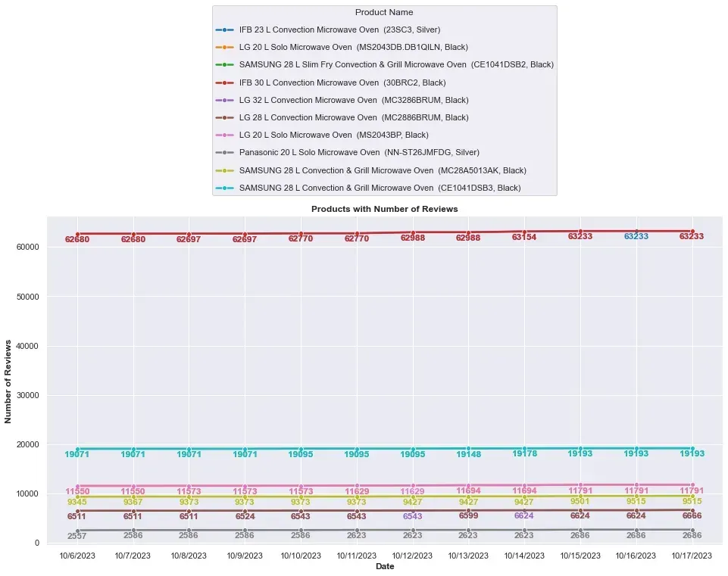Screen dimensions: 728x576
Task: Click the gray line swatch beside Panasonic 20 L
Action: (225, 153)
